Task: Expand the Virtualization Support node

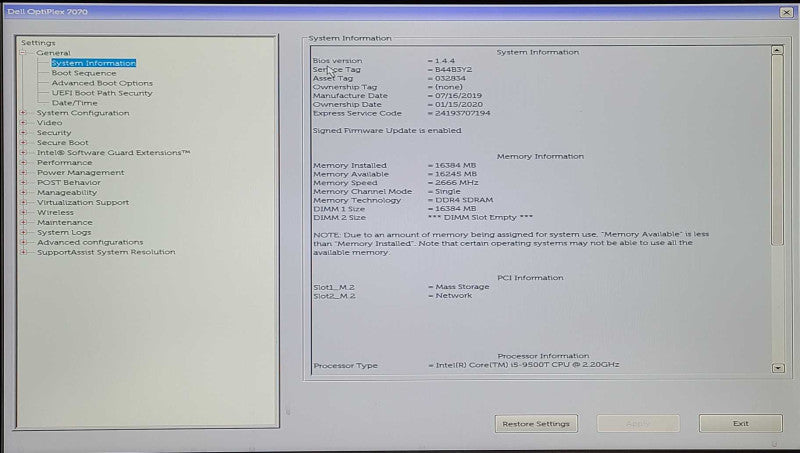Action: (23, 202)
